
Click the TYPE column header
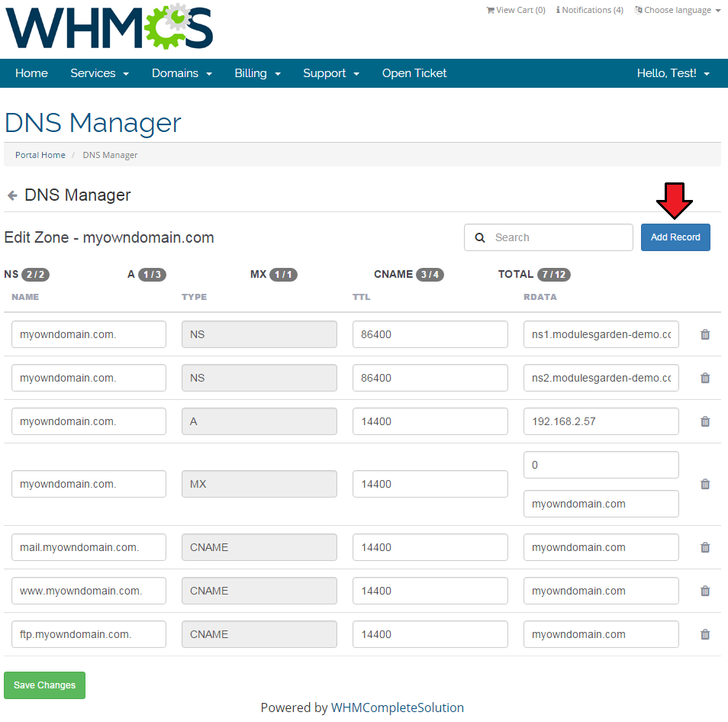[194, 297]
